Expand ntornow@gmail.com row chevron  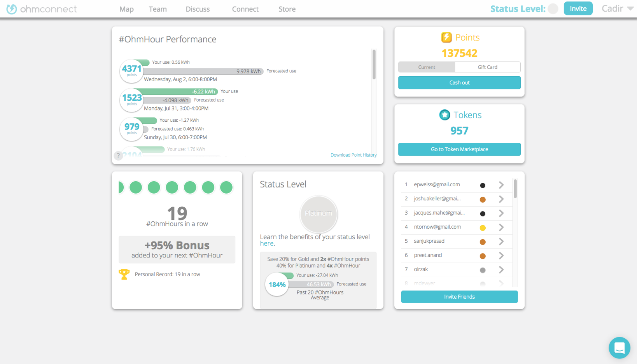click(x=501, y=227)
